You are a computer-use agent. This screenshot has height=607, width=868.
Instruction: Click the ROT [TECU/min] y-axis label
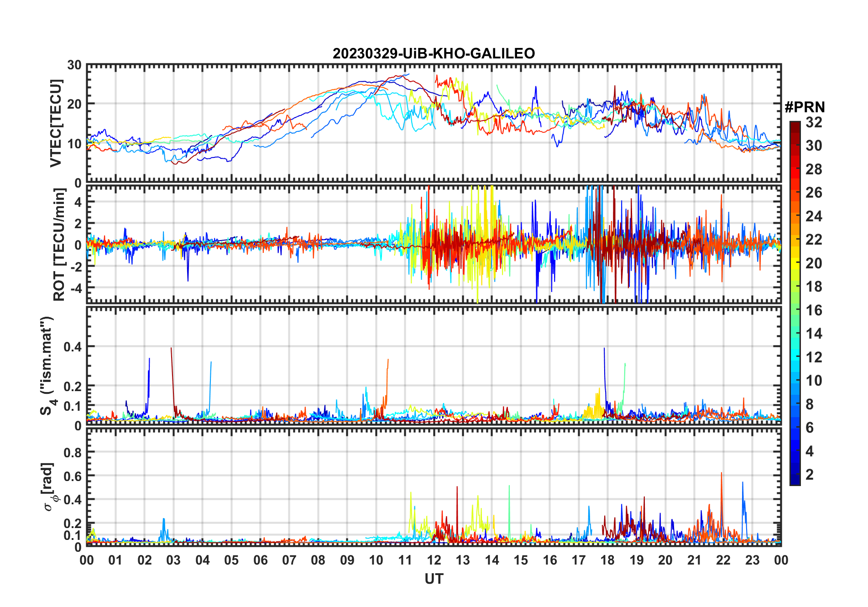click(x=59, y=245)
